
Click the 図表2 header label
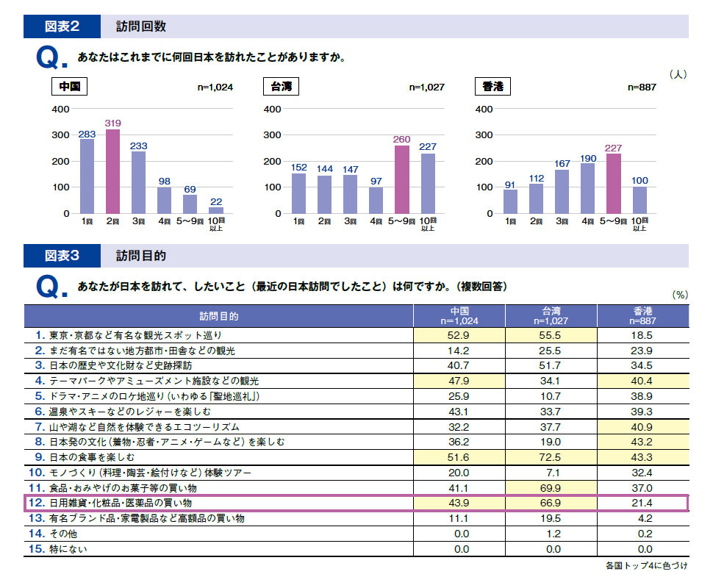click(x=62, y=26)
